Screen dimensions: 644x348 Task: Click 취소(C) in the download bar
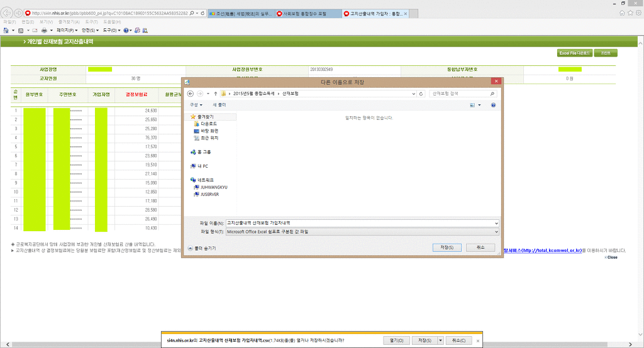pos(458,340)
